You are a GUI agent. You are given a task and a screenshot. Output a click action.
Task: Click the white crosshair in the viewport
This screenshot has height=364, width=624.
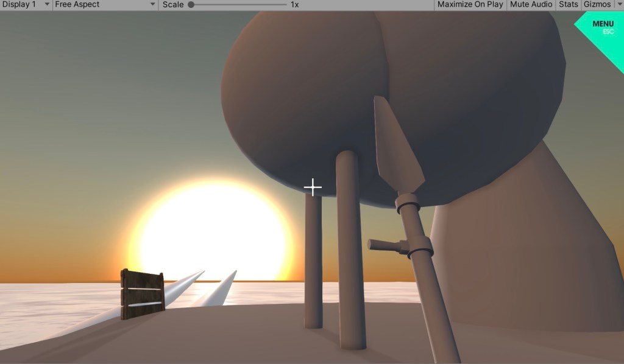(313, 187)
